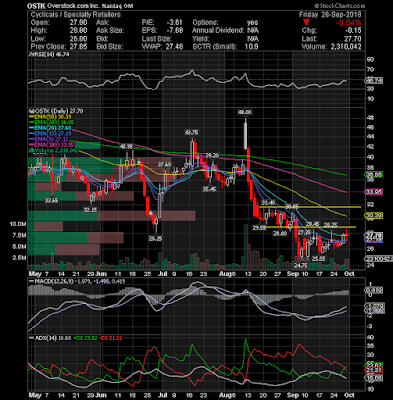This screenshot has height=400, width=393.
Task: Select the 32.15 low price label
Action: coord(90,210)
